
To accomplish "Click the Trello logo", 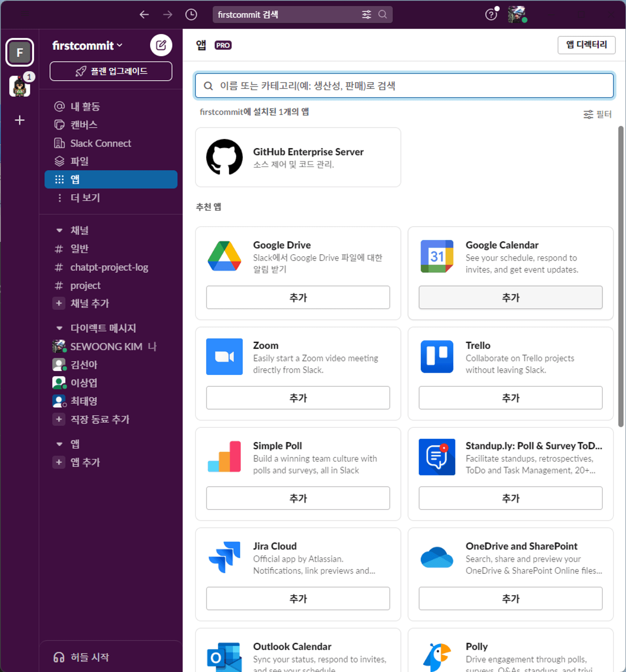I will (x=437, y=357).
